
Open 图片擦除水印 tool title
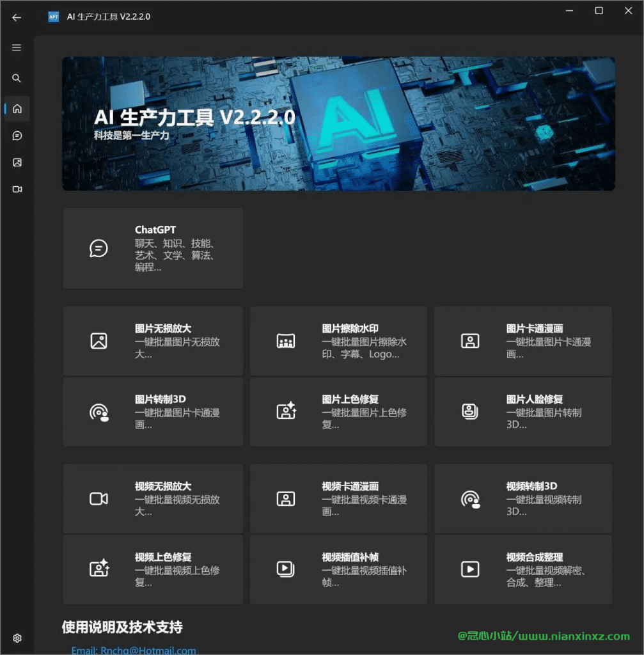[x=350, y=328]
